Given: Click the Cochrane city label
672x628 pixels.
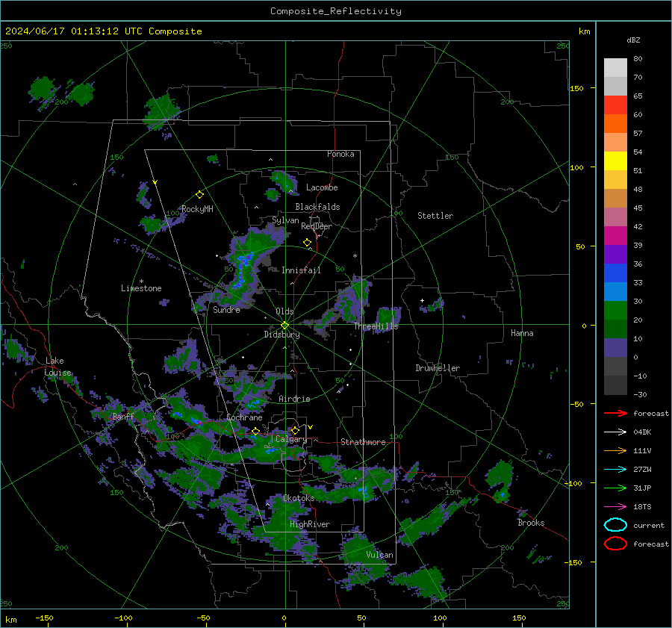Looking at the screenshot, I should pyautogui.click(x=244, y=417).
